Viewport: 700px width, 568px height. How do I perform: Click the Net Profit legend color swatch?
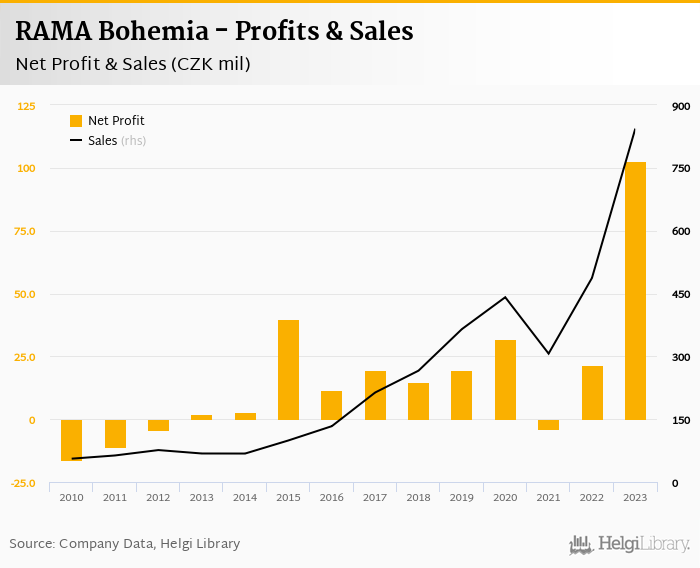76,121
